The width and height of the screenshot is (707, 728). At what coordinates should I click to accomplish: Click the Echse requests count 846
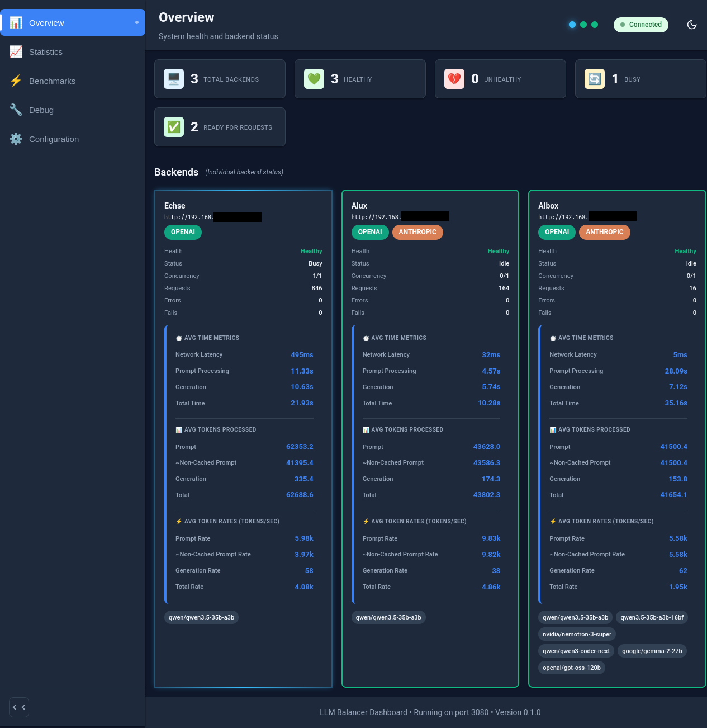tap(317, 288)
